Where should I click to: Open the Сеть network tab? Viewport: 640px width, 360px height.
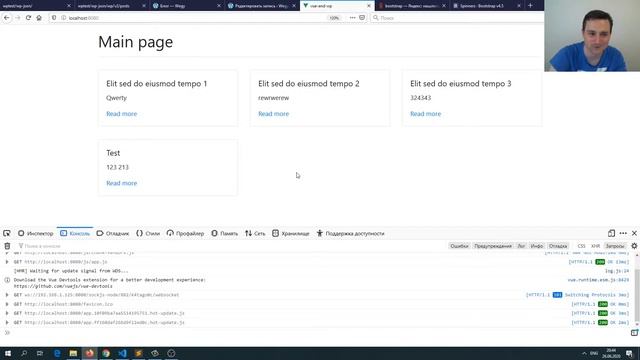pyautogui.click(x=255, y=233)
